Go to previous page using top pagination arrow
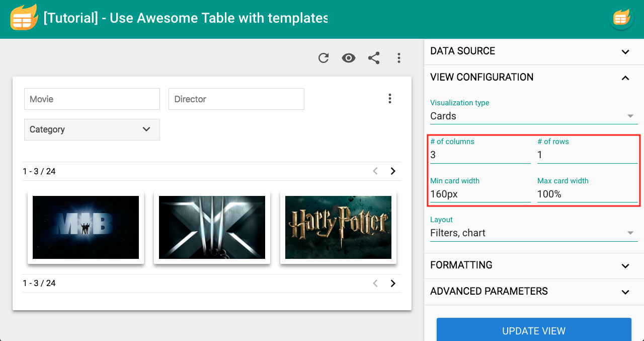The image size is (644, 341). (x=375, y=171)
